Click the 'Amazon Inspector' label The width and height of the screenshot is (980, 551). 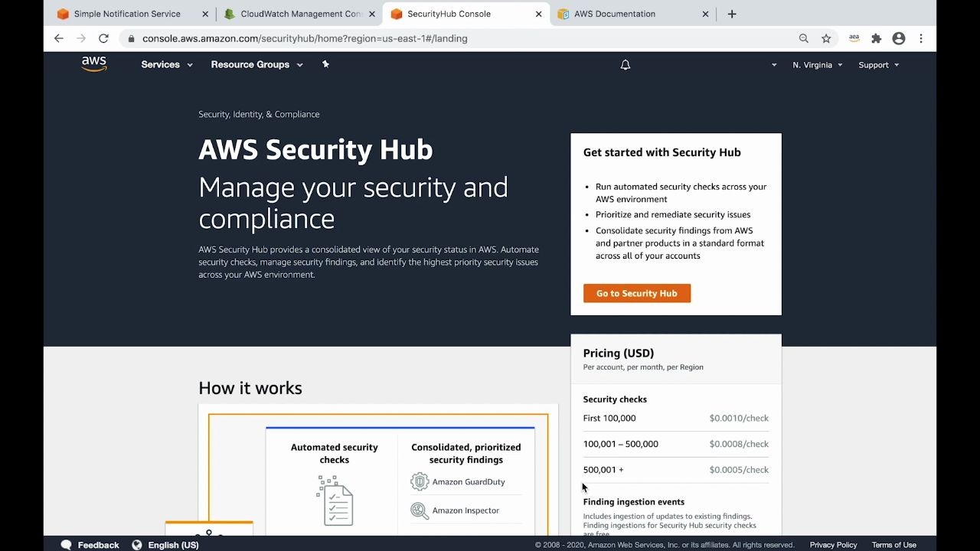tap(465, 510)
